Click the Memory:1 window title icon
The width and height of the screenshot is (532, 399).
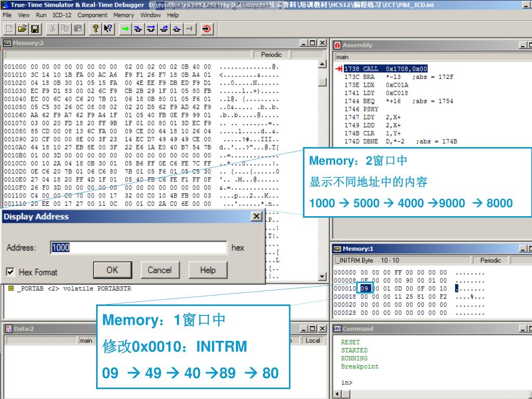(x=337, y=249)
